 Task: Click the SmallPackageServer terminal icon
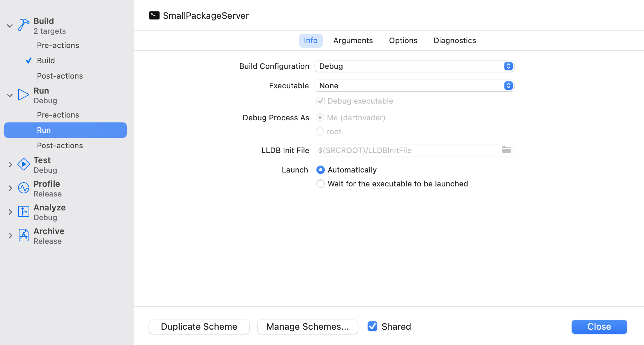(x=154, y=16)
